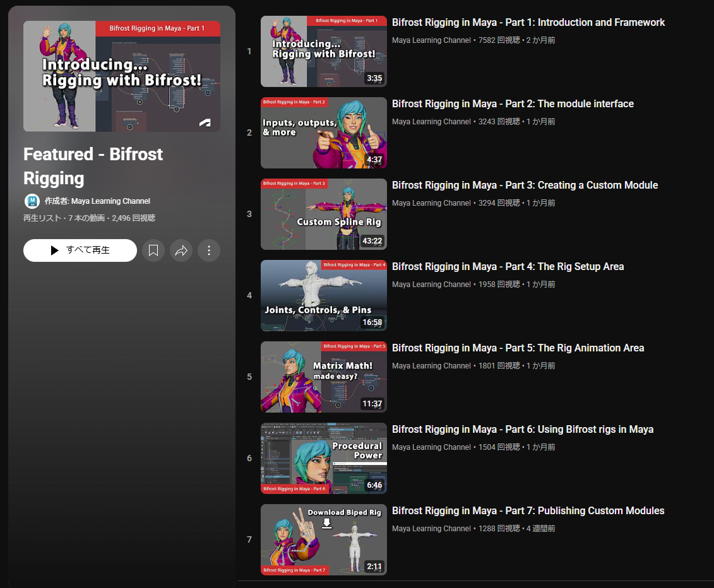Open Joints, Controls, & Pins thumbnail
Viewport: 714px width, 588px height.
tap(324, 296)
